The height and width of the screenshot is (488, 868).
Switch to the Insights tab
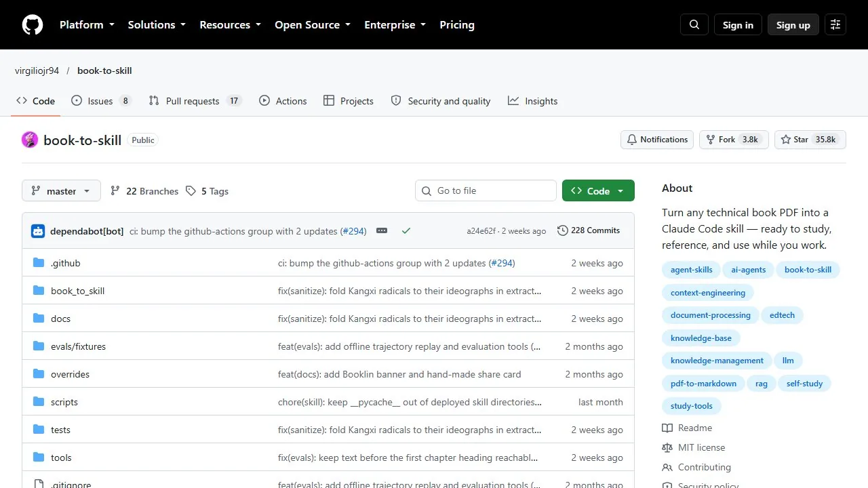(x=533, y=101)
